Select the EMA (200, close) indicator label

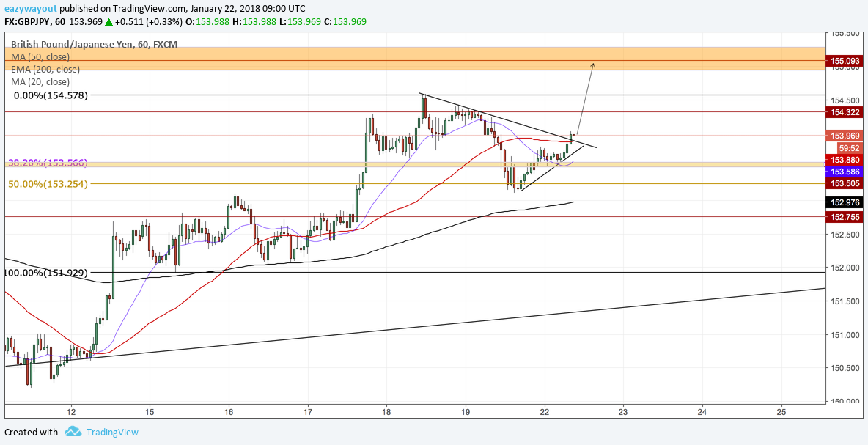coord(45,69)
